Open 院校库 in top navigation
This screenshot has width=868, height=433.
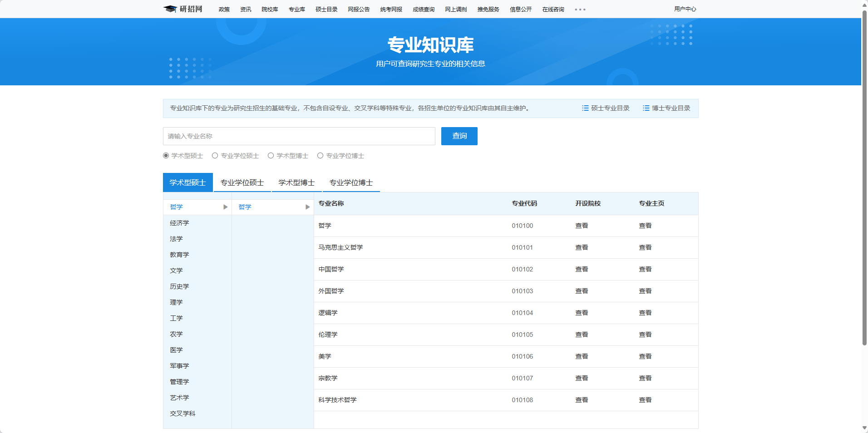pos(270,10)
